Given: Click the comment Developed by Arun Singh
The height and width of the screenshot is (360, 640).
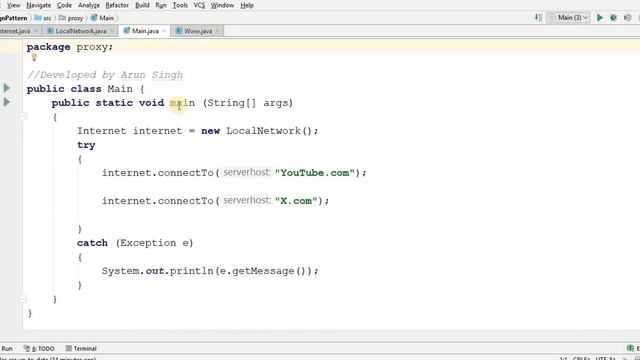Looking at the screenshot, I should point(105,75).
